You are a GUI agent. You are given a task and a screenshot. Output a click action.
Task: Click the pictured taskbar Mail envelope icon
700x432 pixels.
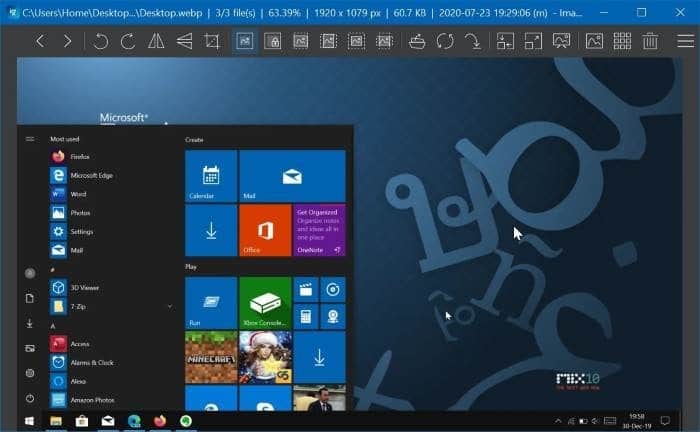(x=108, y=421)
